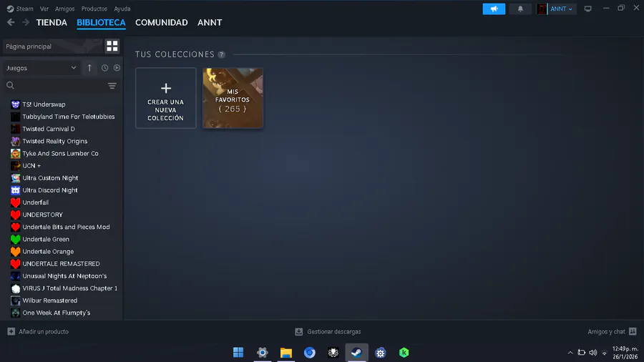Image resolution: width=644 pixels, height=362 pixels.
Task: Click the Steam announcements megaphone button
Action: tap(494, 9)
